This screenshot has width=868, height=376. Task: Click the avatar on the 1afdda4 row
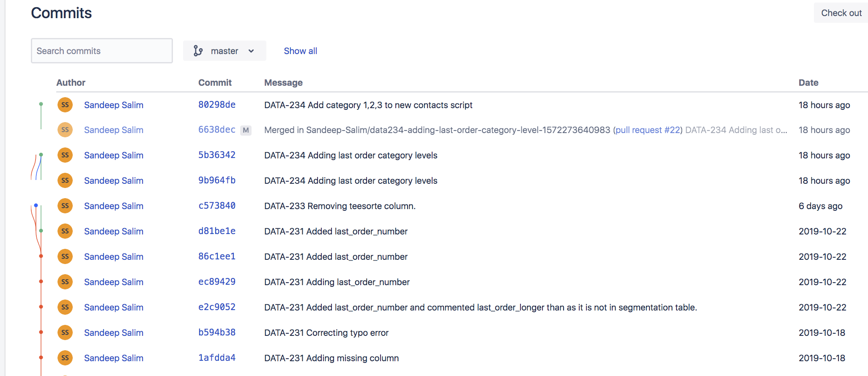[x=65, y=358]
